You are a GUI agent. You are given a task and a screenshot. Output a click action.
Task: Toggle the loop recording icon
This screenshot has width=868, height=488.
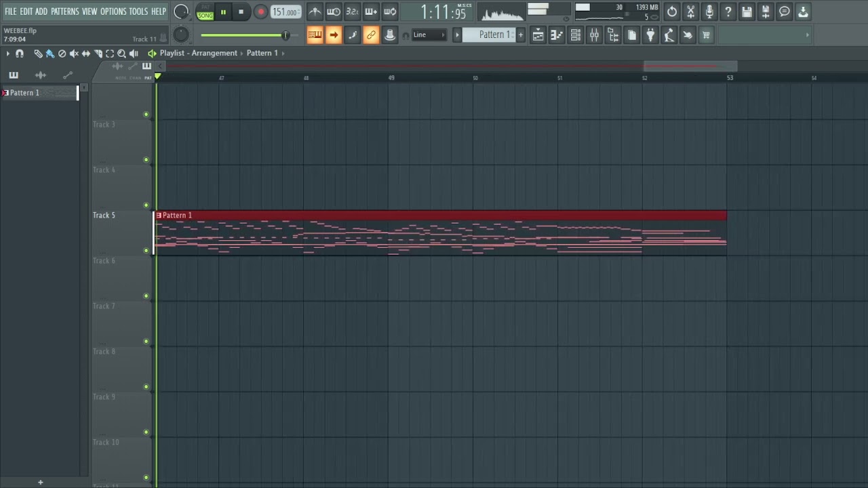pos(390,12)
